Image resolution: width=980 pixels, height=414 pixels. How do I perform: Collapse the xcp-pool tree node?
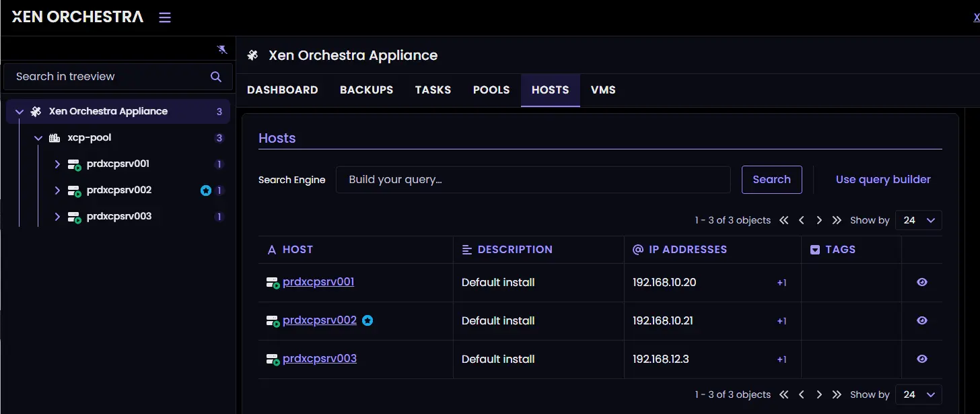click(x=38, y=137)
